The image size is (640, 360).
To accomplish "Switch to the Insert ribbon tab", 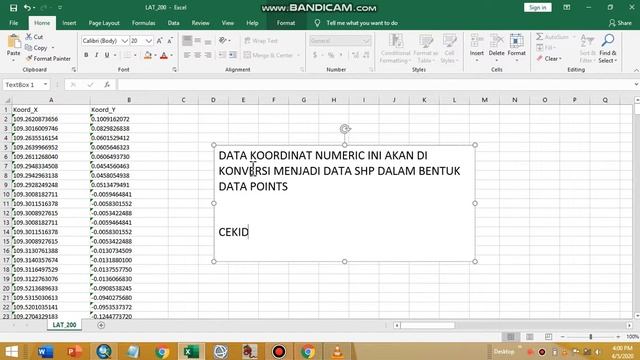I will pos(69,23).
